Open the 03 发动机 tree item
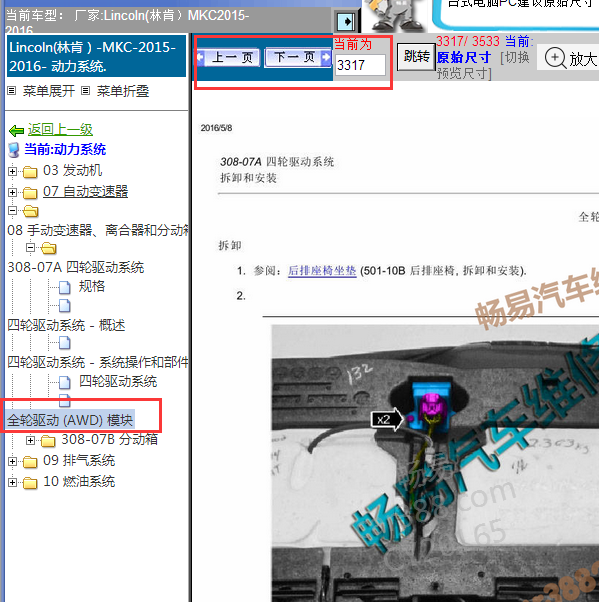This screenshot has width=599, height=602. pyautogui.click(x=73, y=170)
